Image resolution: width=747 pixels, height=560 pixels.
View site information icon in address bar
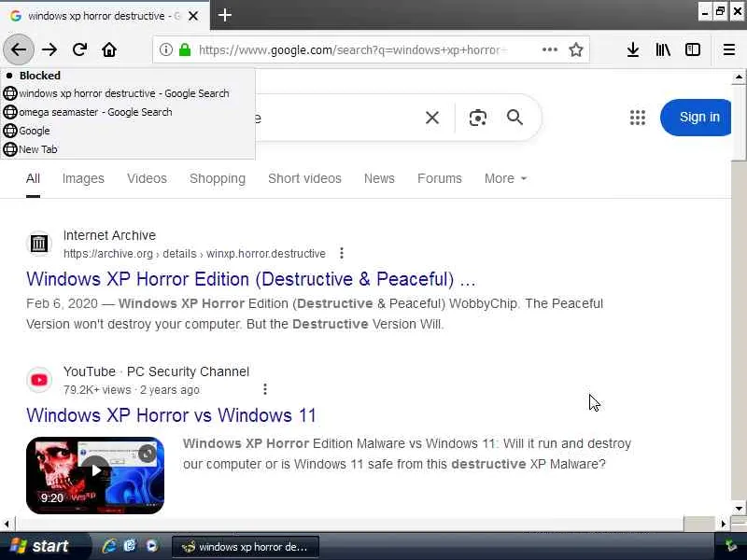tap(166, 49)
